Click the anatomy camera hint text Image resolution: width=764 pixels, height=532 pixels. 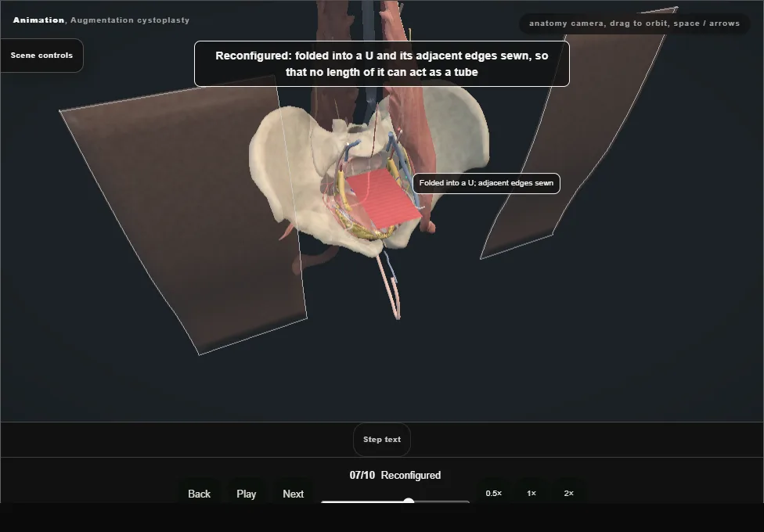tap(634, 23)
